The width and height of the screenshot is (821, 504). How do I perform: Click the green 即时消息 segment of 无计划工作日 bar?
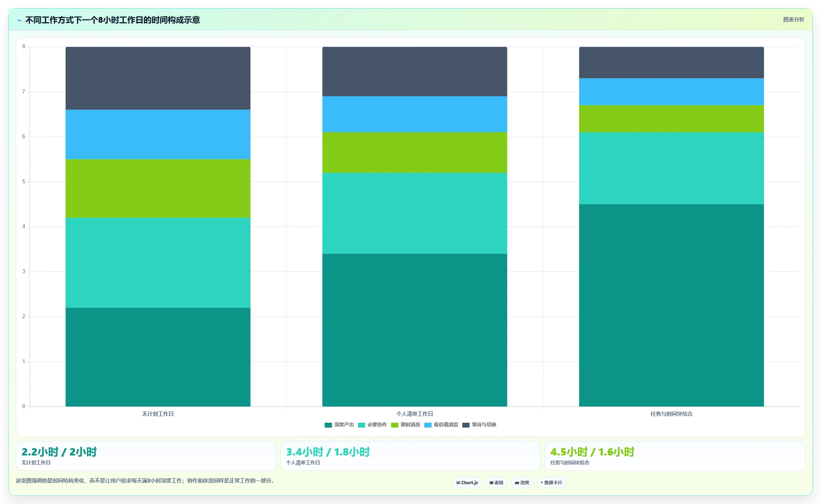pyautogui.click(x=158, y=188)
